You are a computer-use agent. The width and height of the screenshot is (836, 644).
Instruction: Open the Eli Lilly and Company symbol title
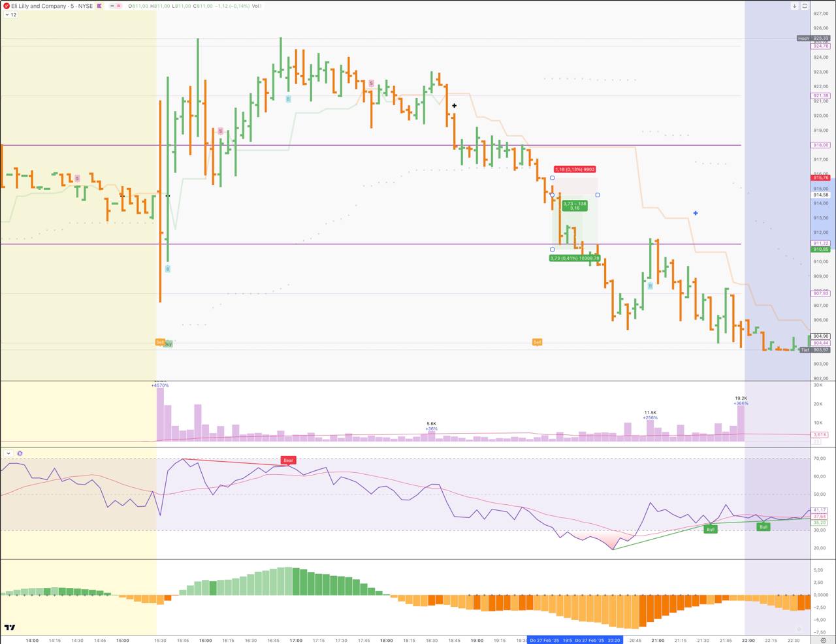pyautogui.click(x=39, y=6)
